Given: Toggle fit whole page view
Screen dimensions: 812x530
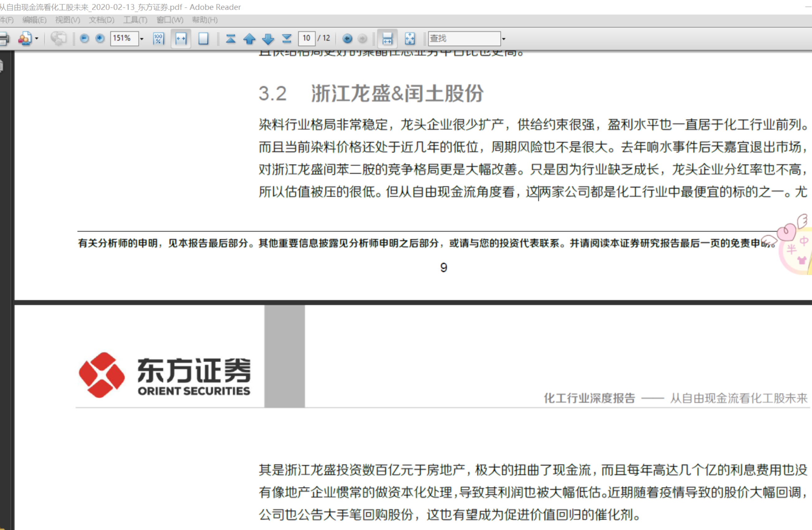Looking at the screenshot, I should pyautogui.click(x=203, y=39).
